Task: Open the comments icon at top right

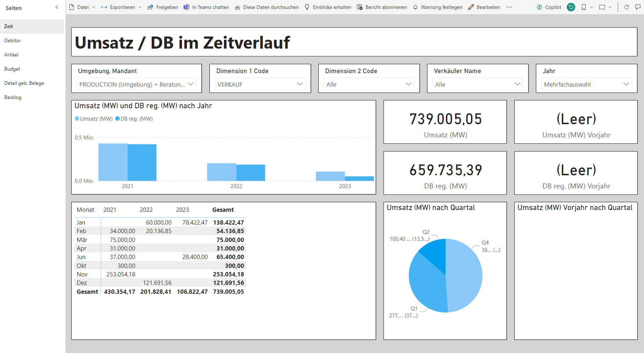Action: pos(638,7)
